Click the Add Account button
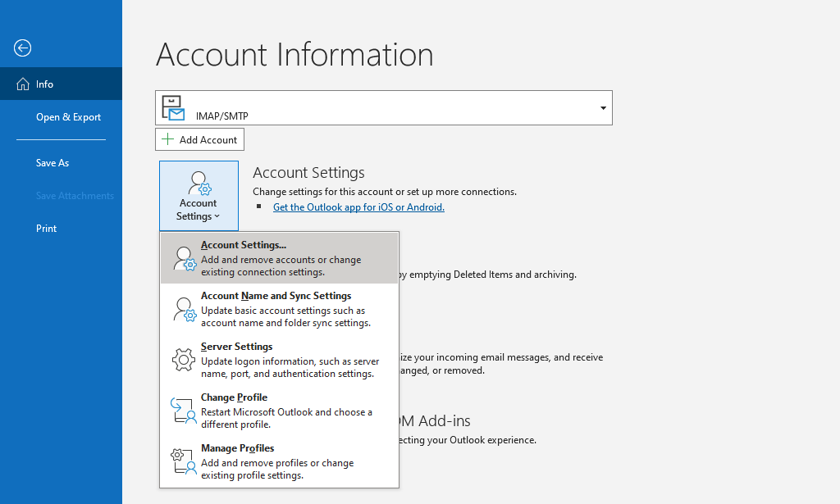 199,138
